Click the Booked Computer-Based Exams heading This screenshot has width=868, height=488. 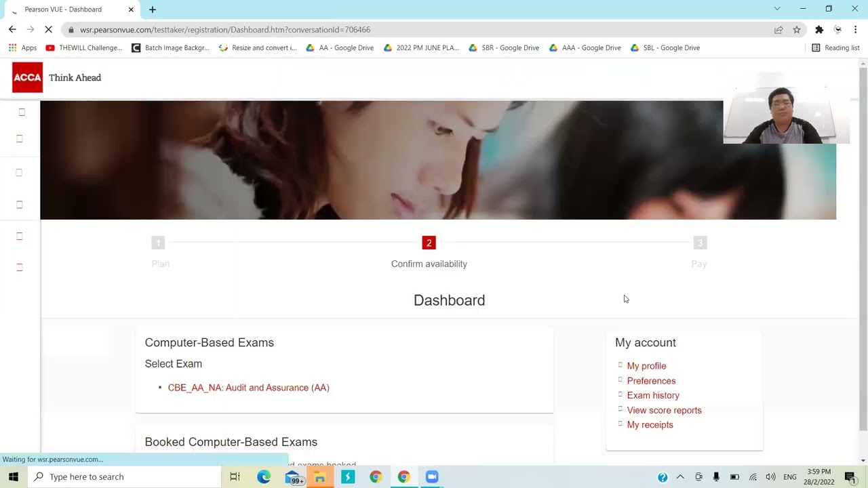[231, 442]
